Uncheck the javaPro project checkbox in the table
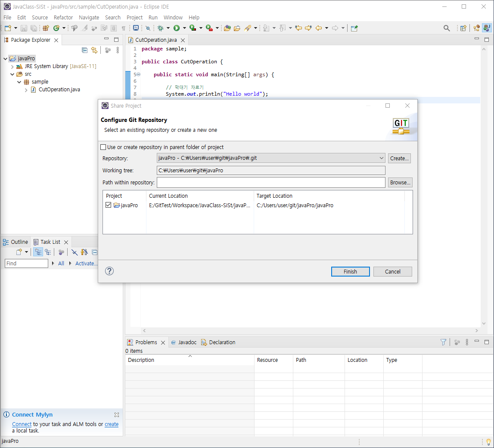494x448 pixels. coord(109,205)
